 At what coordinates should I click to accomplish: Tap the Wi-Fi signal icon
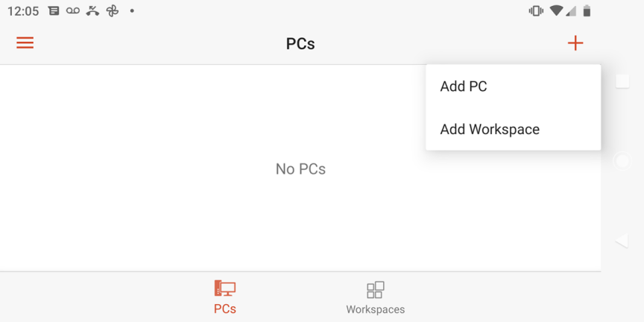pyautogui.click(x=556, y=11)
